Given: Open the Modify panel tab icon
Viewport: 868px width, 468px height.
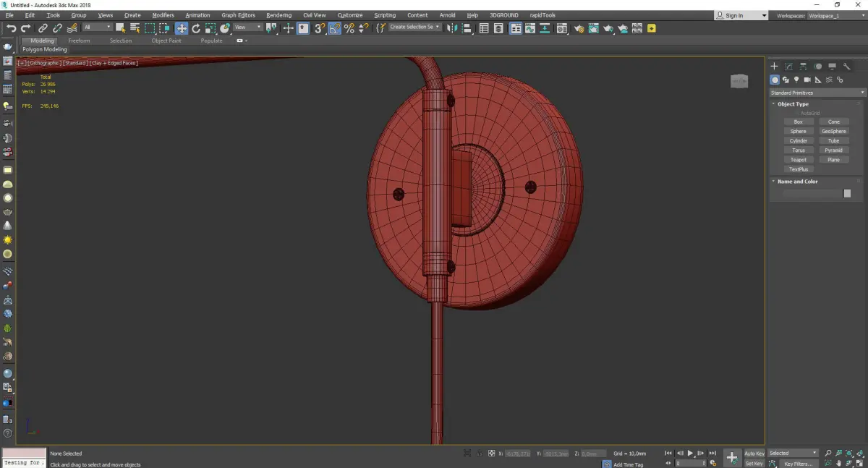Looking at the screenshot, I should pos(788,67).
